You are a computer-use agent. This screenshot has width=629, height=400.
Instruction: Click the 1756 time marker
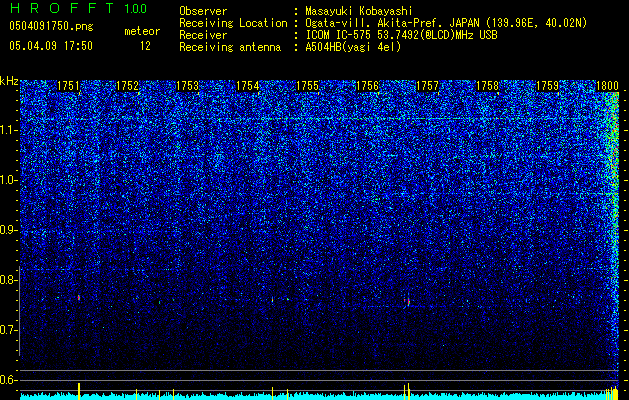(x=367, y=86)
